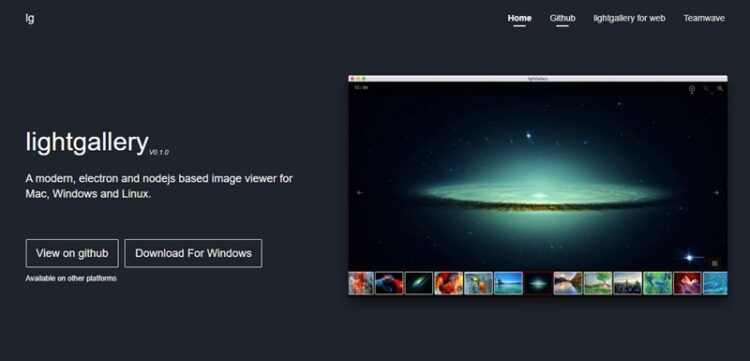
Task: Advance to next image with right arrow
Action: [716, 193]
